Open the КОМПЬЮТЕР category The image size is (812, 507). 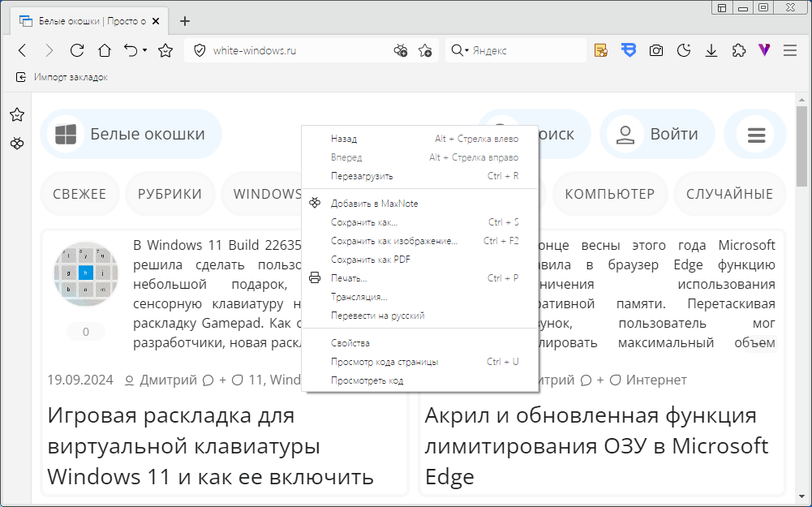click(x=609, y=194)
